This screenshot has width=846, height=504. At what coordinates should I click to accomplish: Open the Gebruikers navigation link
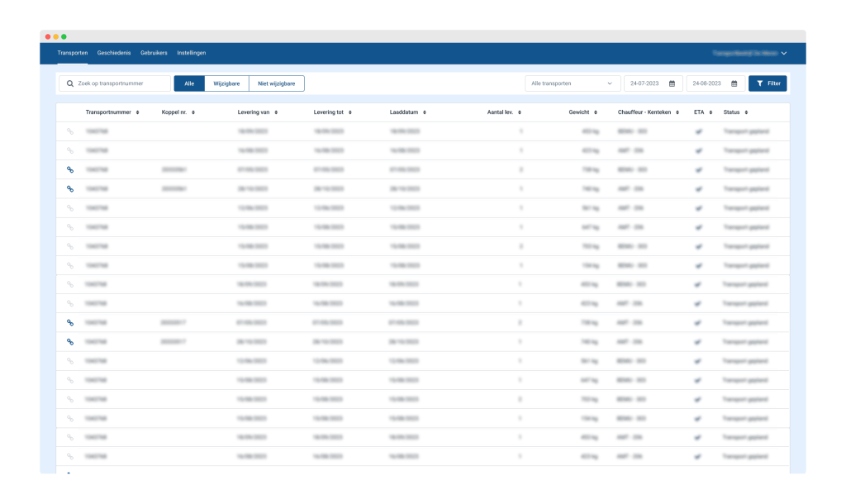[x=154, y=53]
